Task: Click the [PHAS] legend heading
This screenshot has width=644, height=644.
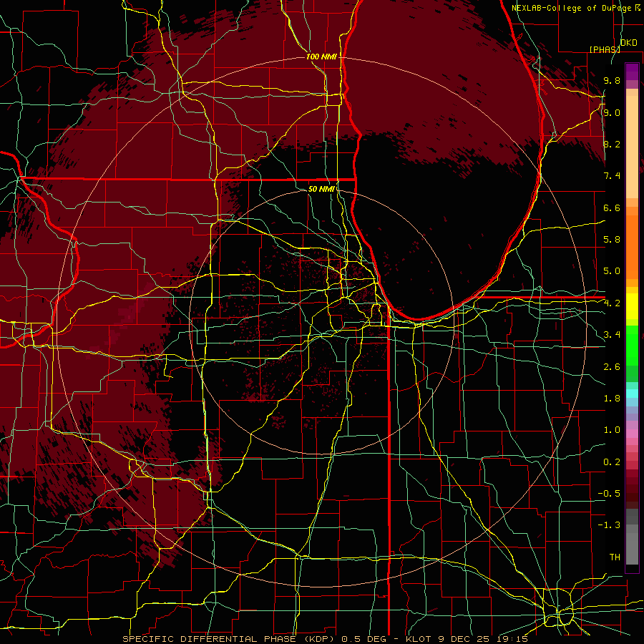Action: click(605, 49)
